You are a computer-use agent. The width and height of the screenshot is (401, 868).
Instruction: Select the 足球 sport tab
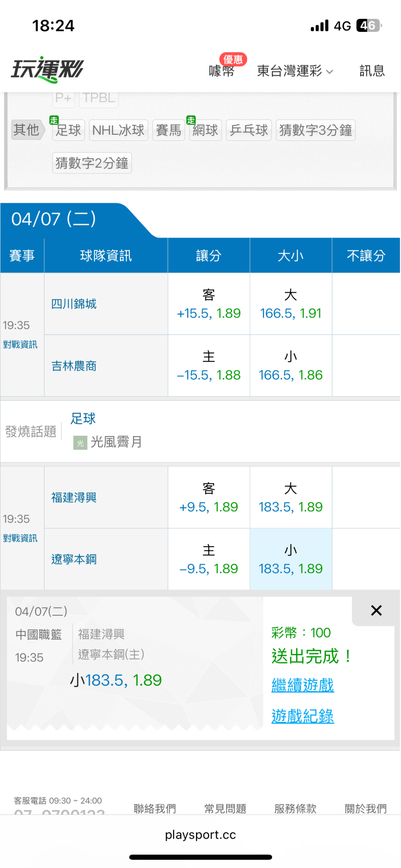[69, 130]
